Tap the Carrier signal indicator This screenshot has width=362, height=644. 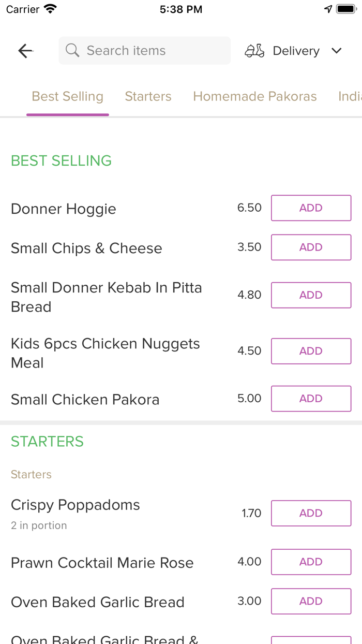click(19, 8)
